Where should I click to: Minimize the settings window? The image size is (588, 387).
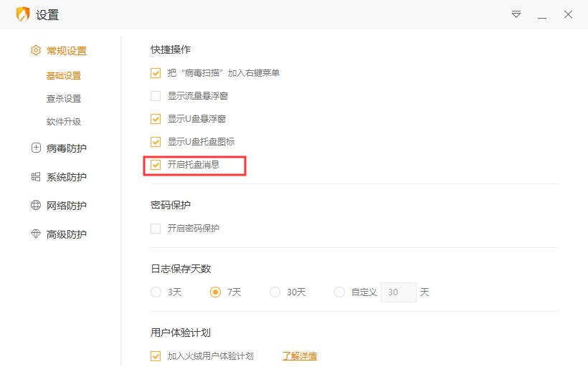coord(542,14)
